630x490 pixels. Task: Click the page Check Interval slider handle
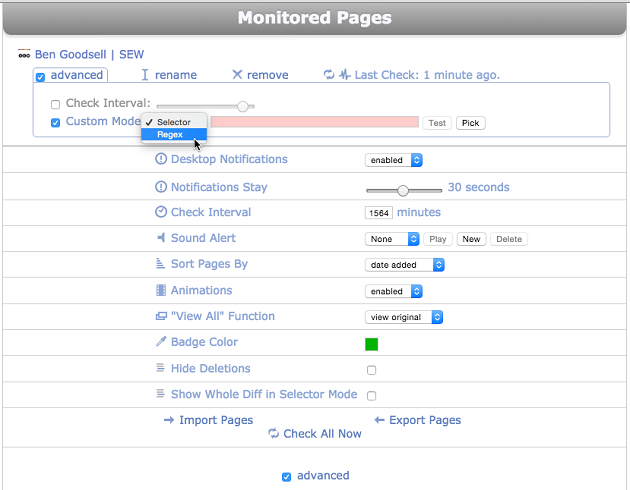coord(243,106)
